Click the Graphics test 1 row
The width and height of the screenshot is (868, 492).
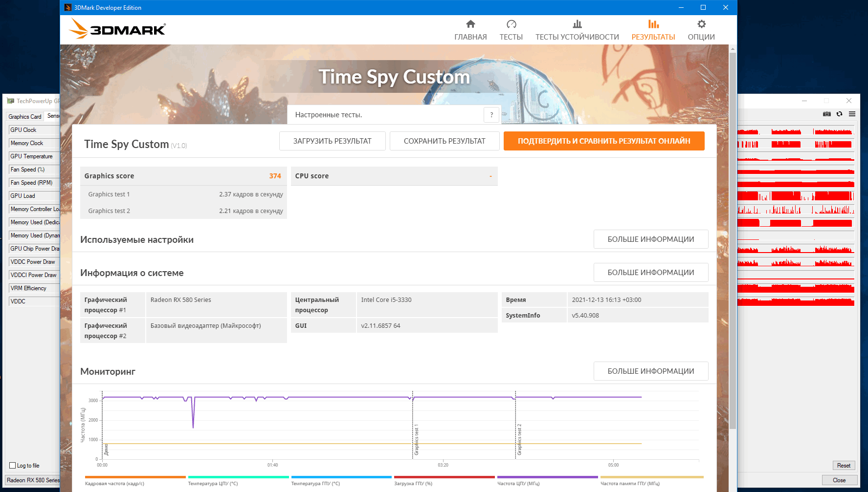tap(183, 194)
